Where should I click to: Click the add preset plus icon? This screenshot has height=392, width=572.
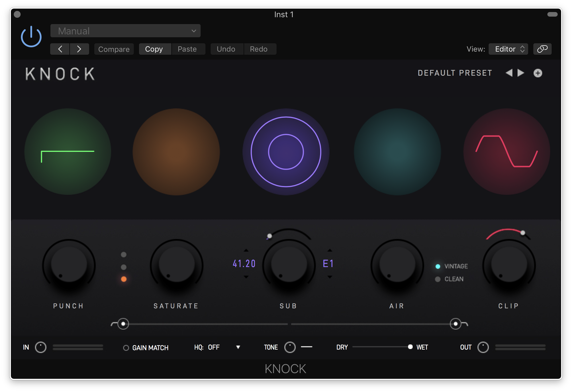click(x=538, y=73)
